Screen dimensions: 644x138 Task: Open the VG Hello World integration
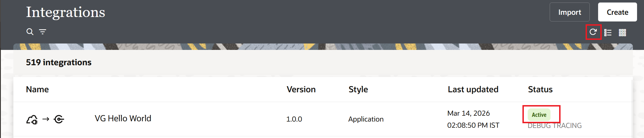pos(123,118)
